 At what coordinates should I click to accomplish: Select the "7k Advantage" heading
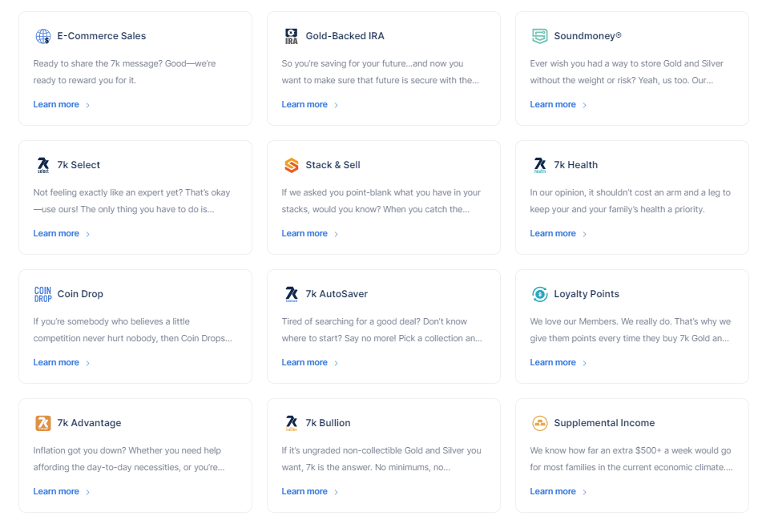[x=89, y=423]
